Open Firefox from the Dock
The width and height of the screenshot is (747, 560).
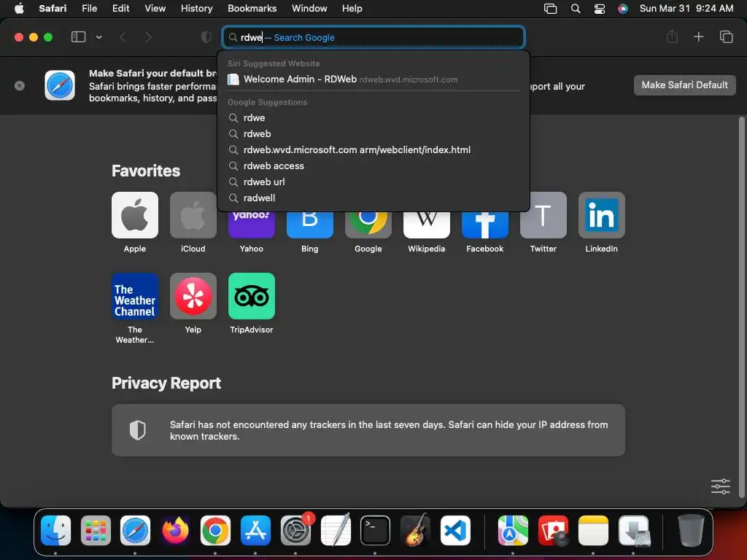175,530
